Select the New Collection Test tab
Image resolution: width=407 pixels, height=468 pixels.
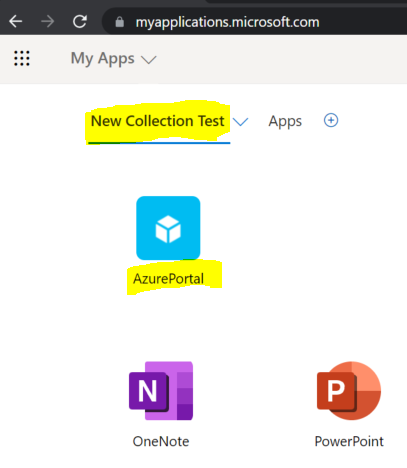click(158, 121)
